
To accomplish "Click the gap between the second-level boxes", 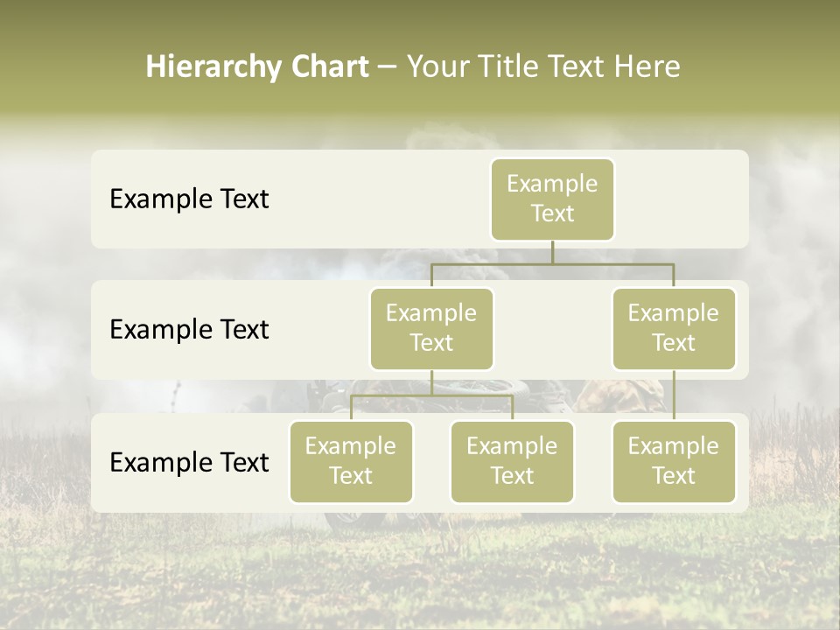I will pos(552,330).
